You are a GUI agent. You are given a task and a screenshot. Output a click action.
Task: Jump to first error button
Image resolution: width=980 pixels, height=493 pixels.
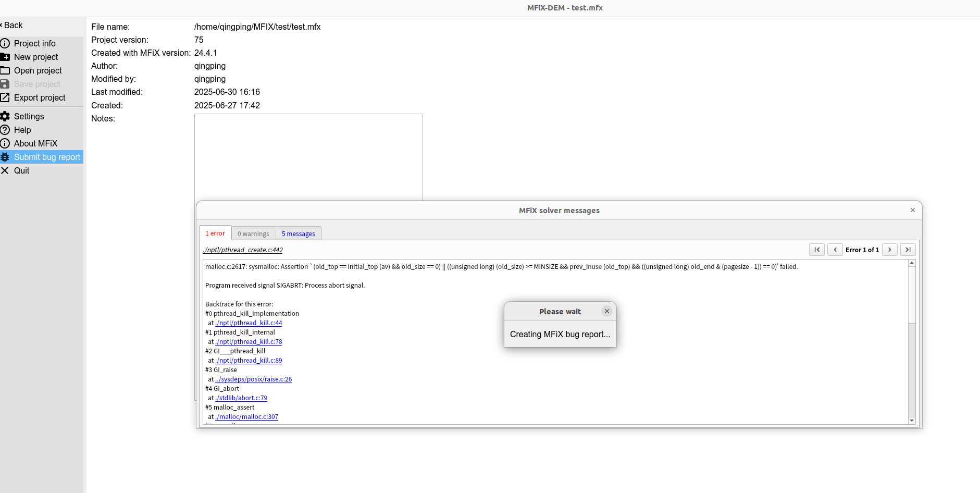pos(817,250)
